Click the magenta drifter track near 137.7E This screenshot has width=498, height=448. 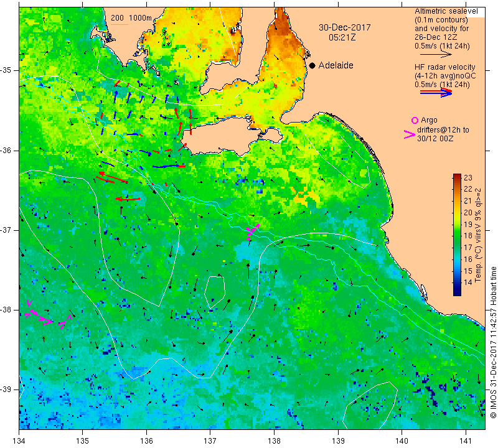pos(253,231)
